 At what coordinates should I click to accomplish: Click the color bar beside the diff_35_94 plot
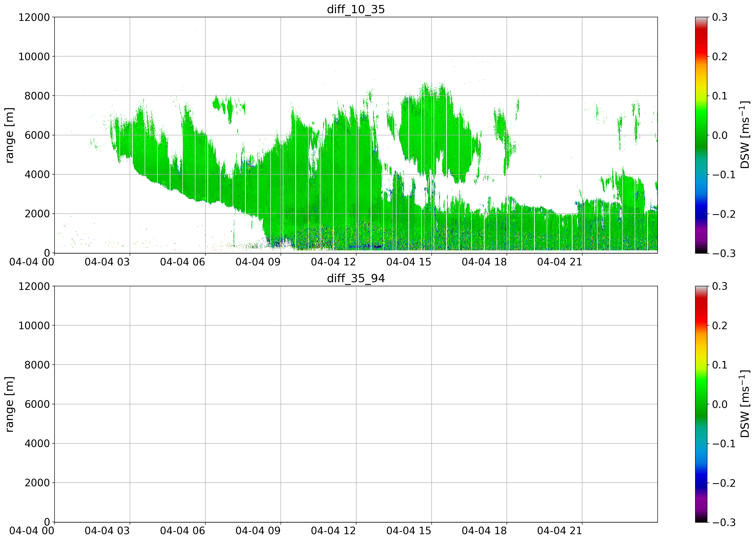coord(701,404)
